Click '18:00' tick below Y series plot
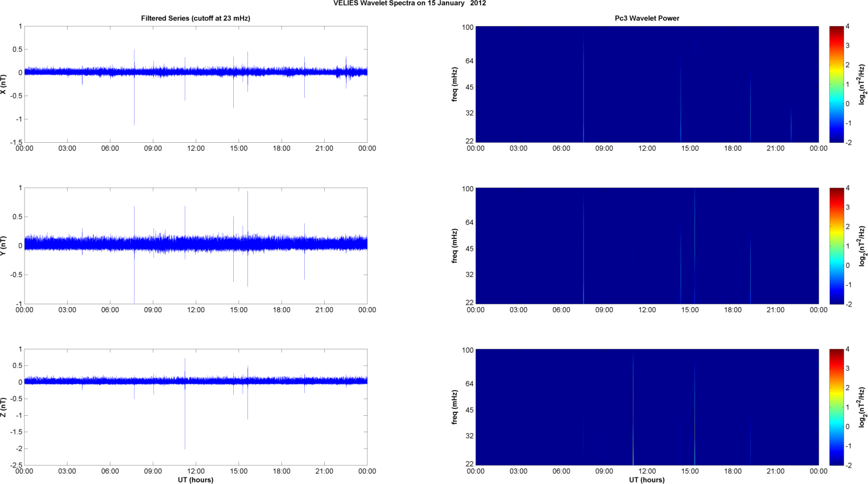868x484 pixels. (282, 310)
